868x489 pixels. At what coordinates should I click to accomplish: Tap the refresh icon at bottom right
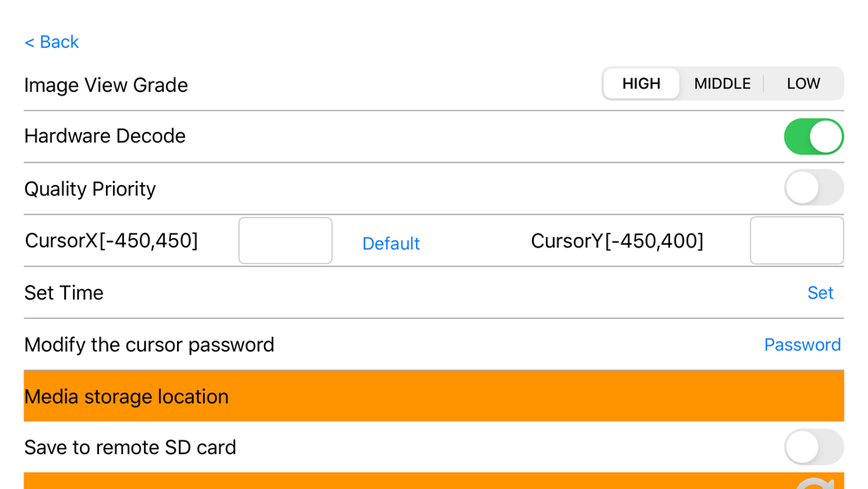pos(816,483)
